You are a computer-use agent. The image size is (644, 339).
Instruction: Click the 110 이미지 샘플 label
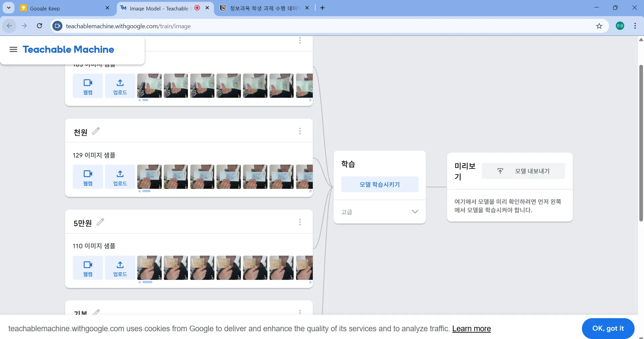click(94, 246)
